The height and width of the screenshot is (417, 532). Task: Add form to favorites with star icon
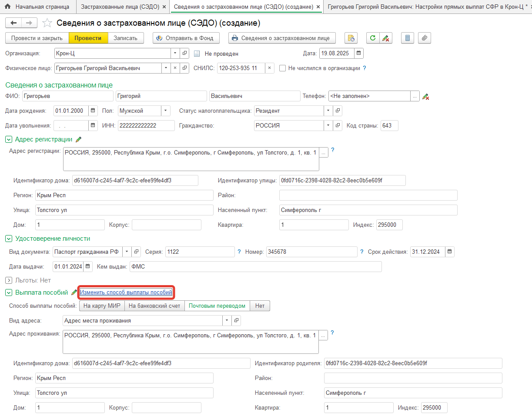pos(47,23)
